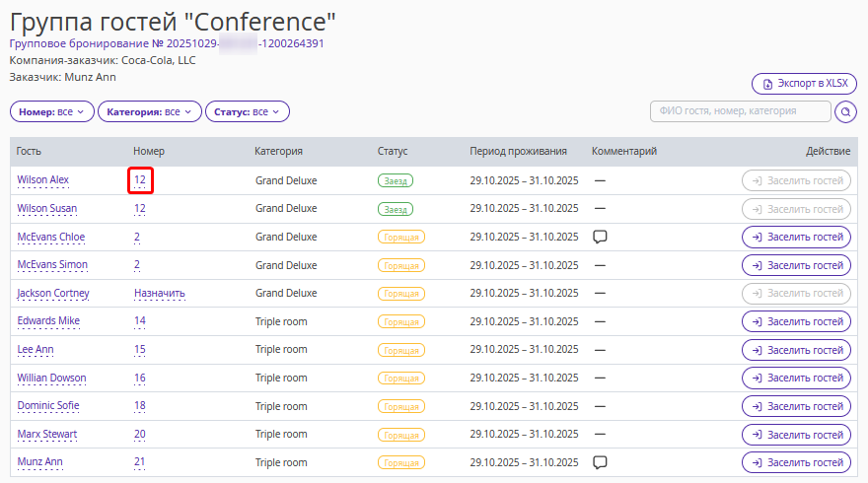This screenshot has width=868, height=483.
Task: Open comment icon for Munz Ann
Action: tap(599, 462)
